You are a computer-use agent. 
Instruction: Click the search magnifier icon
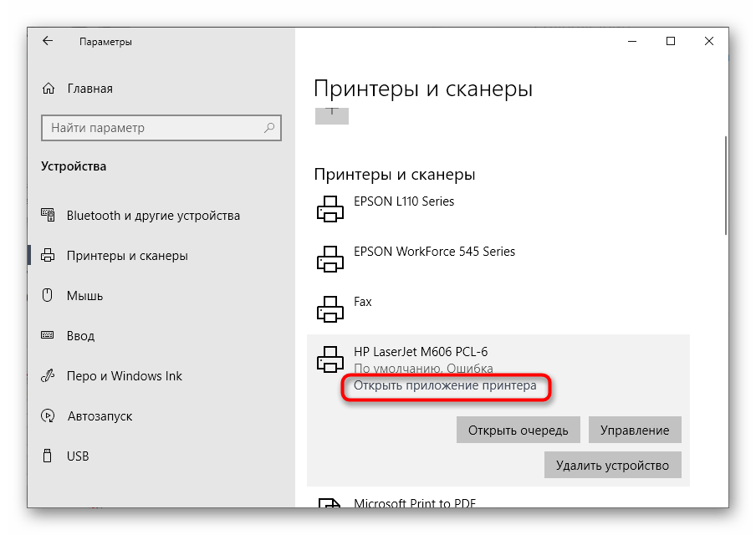pos(270,128)
